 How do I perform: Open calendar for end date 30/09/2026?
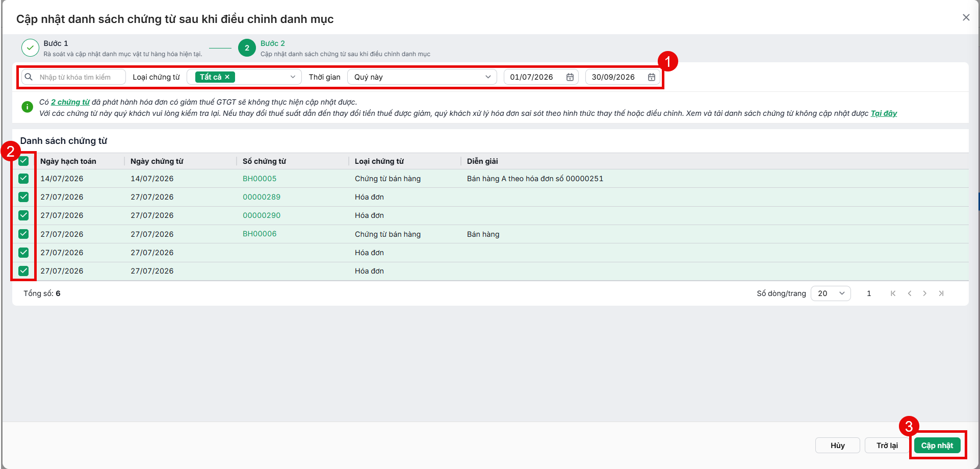click(652, 77)
